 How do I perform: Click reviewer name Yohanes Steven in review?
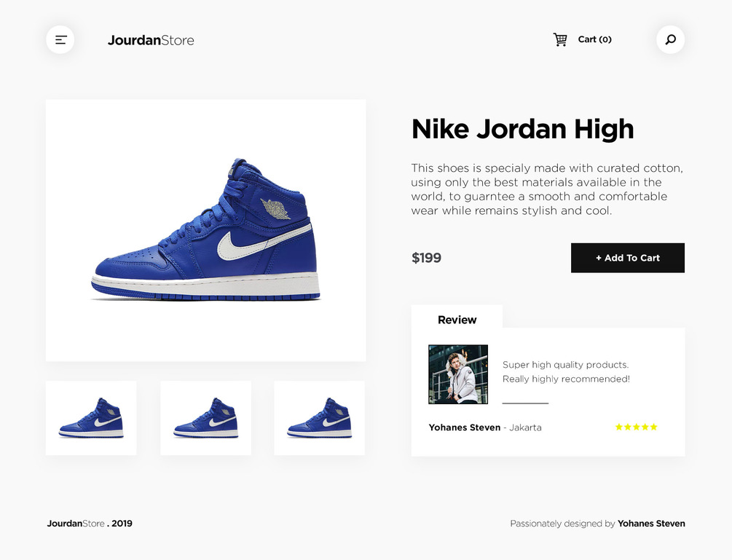click(465, 427)
